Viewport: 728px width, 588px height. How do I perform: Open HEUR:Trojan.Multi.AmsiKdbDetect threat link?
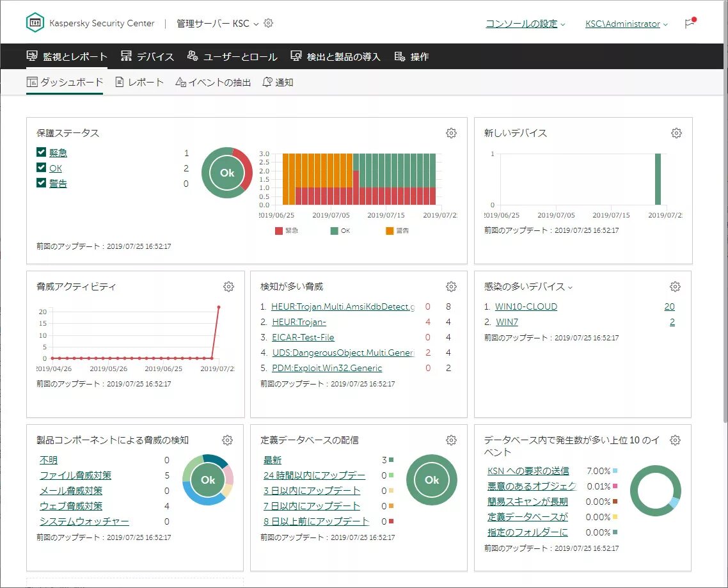click(x=343, y=306)
